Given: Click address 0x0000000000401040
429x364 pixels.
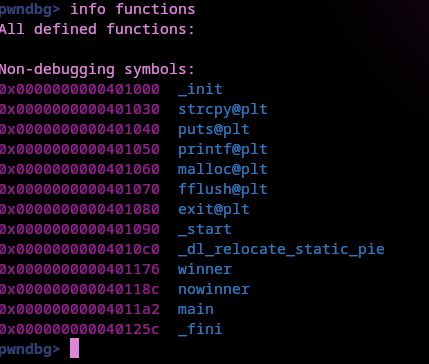Looking at the screenshot, I should 79,129.
